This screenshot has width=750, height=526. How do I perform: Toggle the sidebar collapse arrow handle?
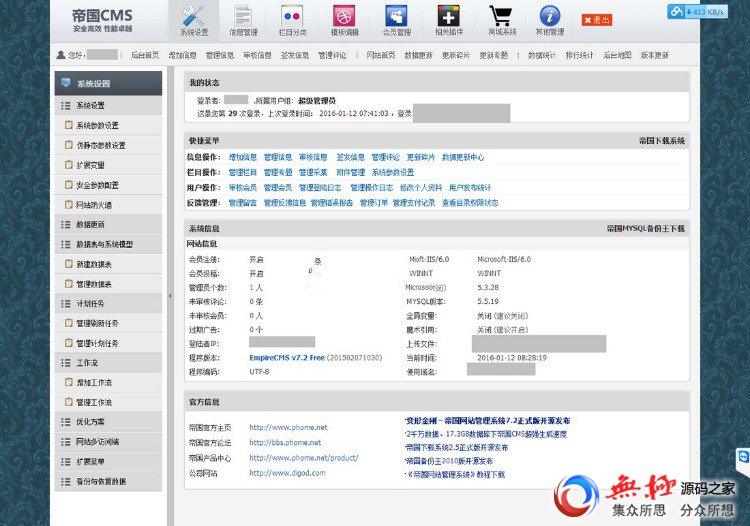click(x=168, y=297)
